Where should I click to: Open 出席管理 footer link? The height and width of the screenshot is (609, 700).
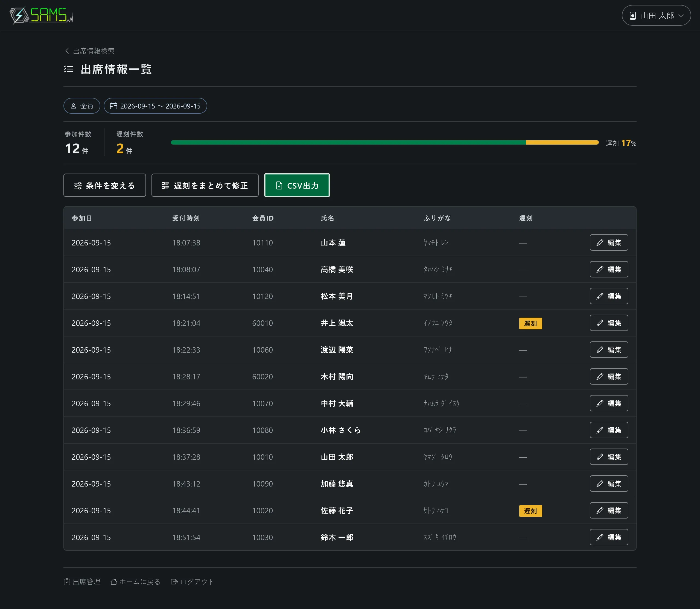pos(82,582)
